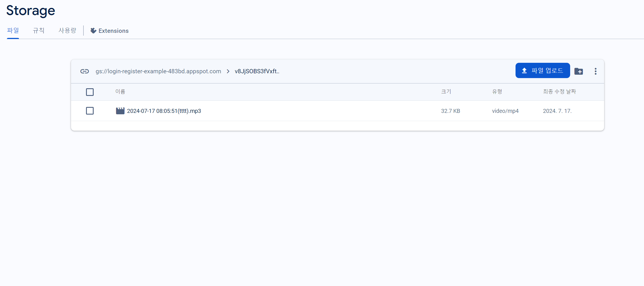Screen dimensions: 644x286
Task: Tick the select-all checkbox in header
Action: [x=90, y=92]
